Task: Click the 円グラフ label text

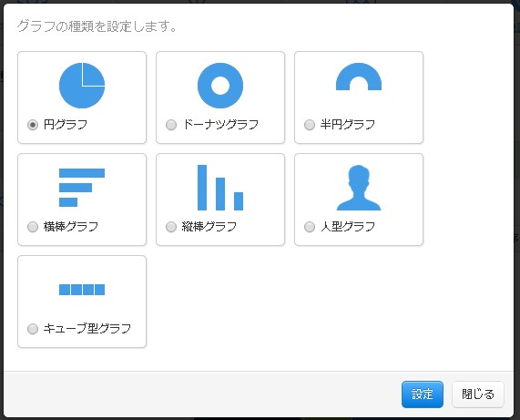Action: coord(66,125)
